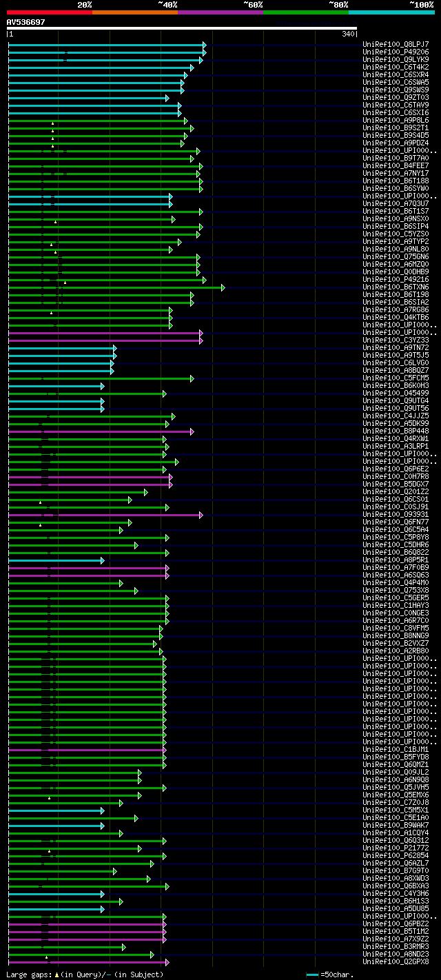Select label UniRef100_Q2GPX8
441x980 pixels.
[396, 961]
